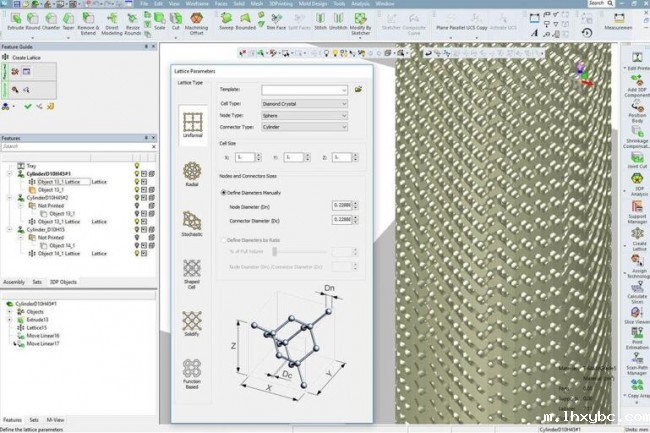Click the Cell Size X value field

click(245, 157)
